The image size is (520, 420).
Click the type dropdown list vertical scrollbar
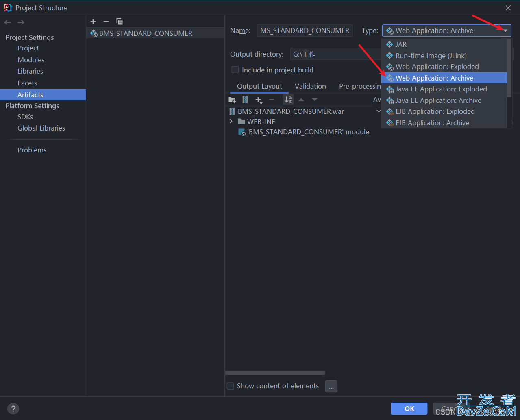coord(509,68)
